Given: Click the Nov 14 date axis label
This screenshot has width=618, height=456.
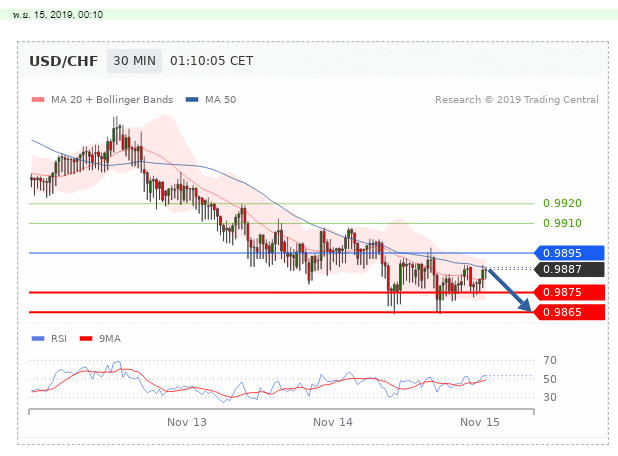Looking at the screenshot, I should [333, 422].
